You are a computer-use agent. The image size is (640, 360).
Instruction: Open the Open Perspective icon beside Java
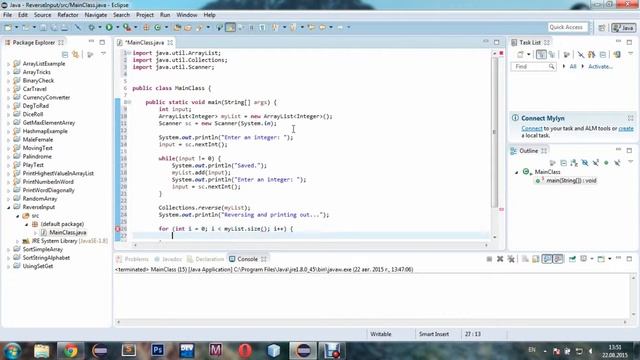602,27
